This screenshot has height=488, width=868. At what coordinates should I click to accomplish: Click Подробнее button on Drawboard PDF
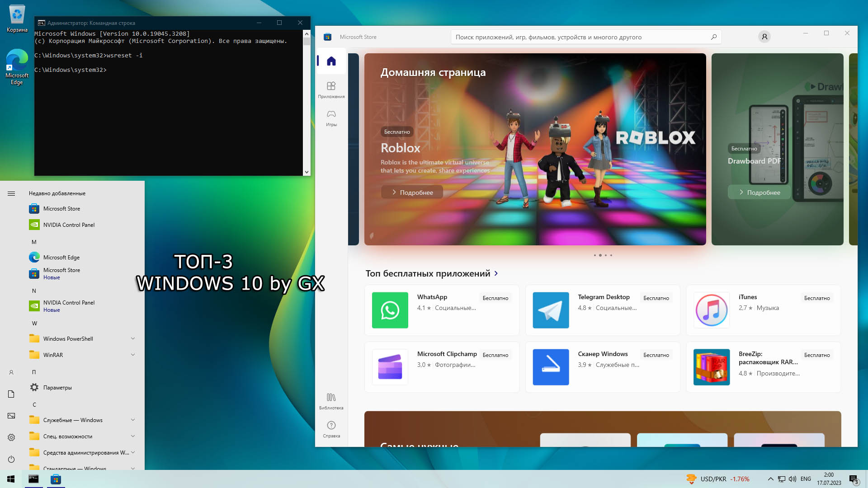click(x=759, y=192)
